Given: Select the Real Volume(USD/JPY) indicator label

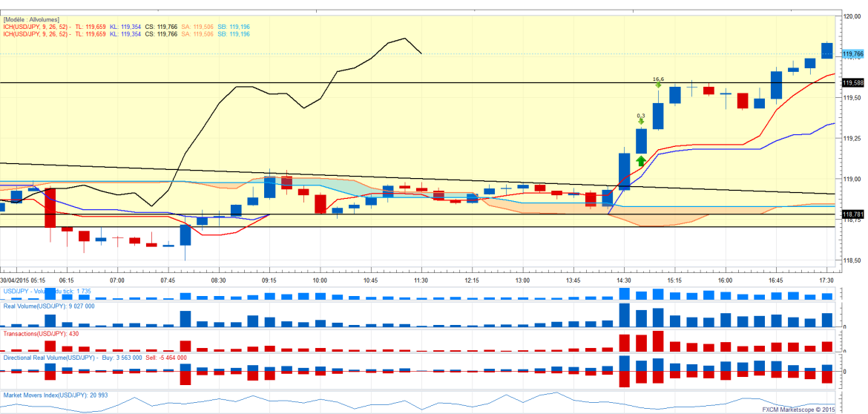Looking at the screenshot, I should click(49, 306).
